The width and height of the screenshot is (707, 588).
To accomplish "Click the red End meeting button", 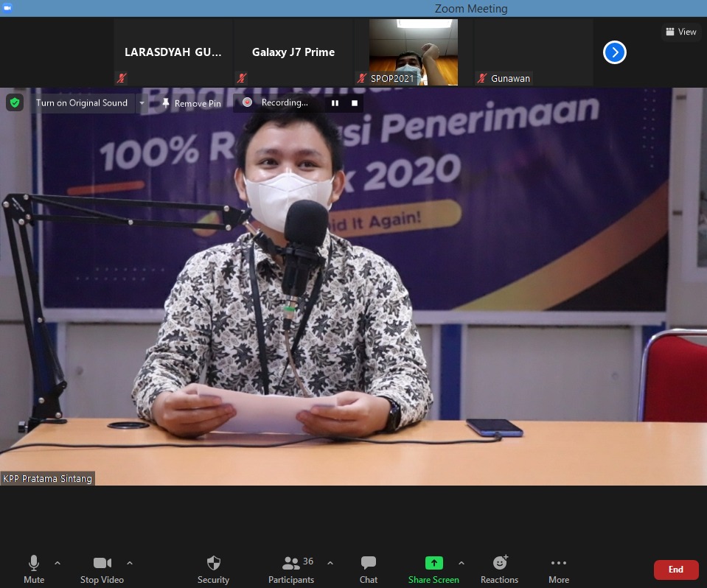I will [x=675, y=570].
